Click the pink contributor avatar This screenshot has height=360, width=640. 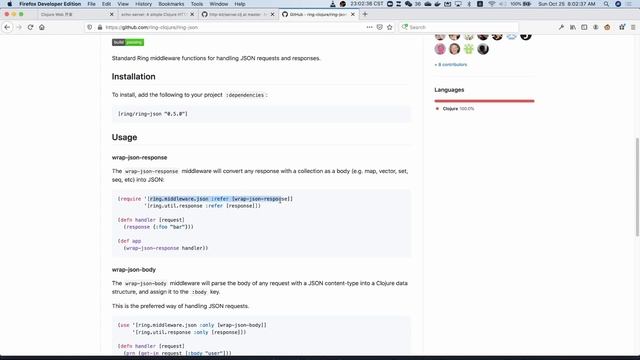click(440, 49)
